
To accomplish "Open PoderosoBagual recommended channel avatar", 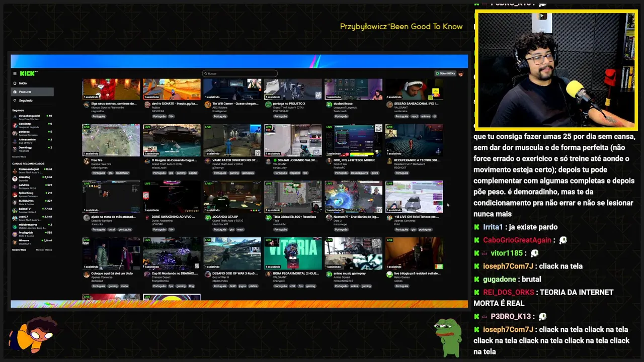I will (x=15, y=170).
